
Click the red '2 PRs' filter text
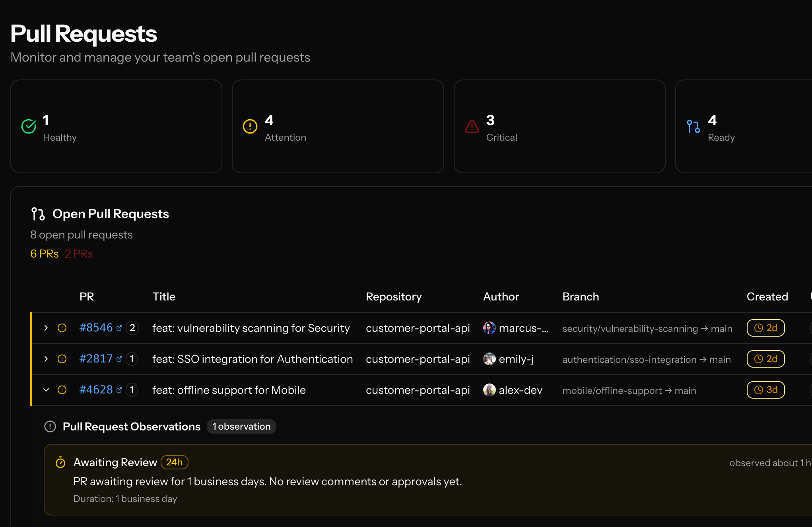[79, 254]
